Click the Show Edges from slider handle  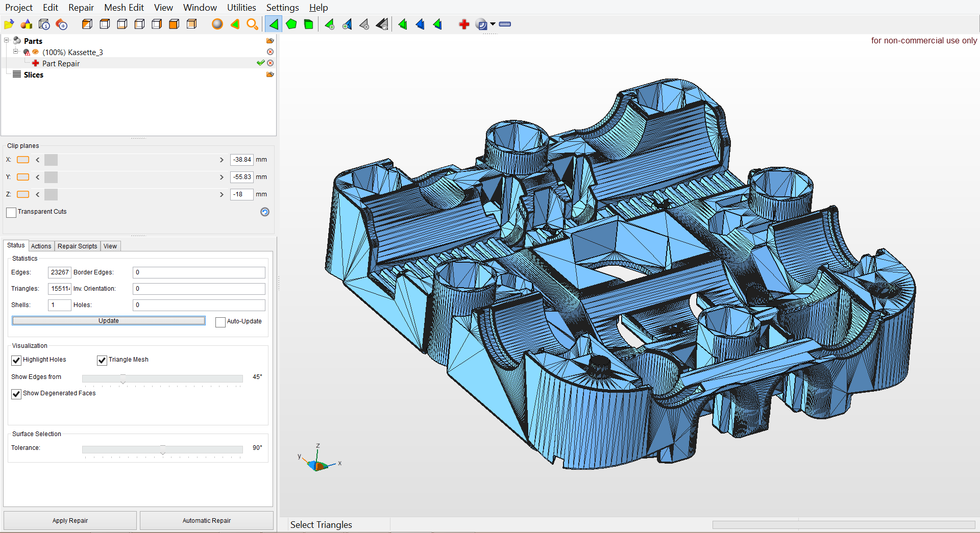point(123,378)
